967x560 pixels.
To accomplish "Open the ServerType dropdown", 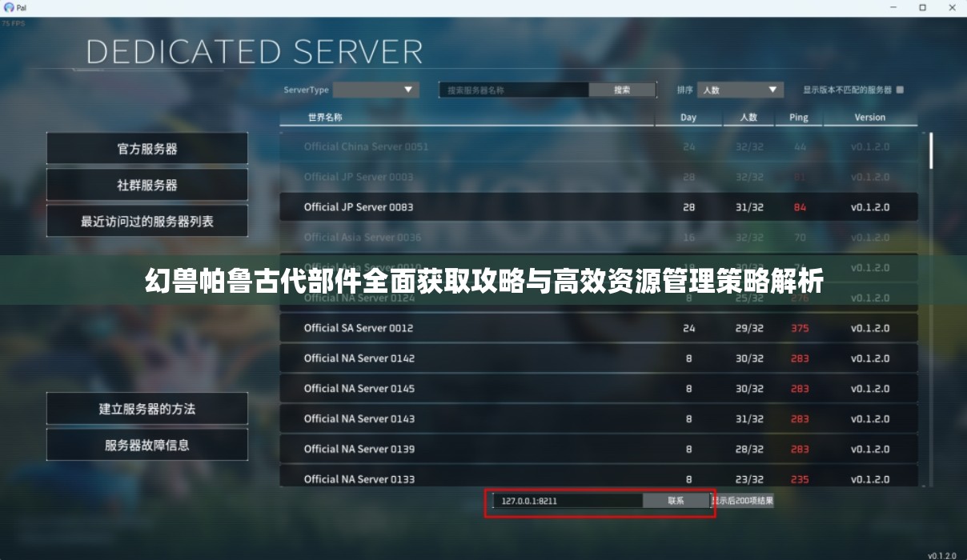I will tap(376, 90).
